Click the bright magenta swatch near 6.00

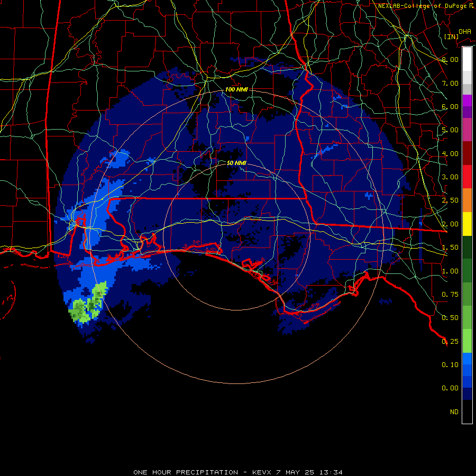[x=467, y=100]
